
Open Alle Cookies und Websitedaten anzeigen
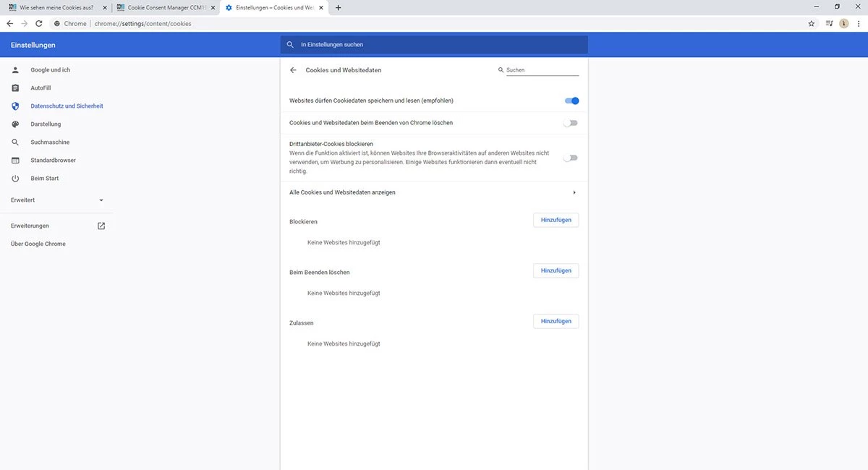(x=433, y=192)
